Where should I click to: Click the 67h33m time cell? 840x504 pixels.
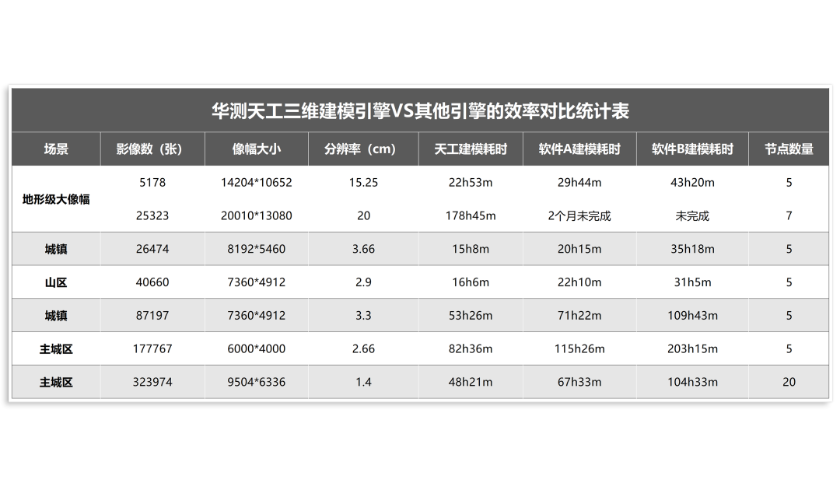pos(579,382)
